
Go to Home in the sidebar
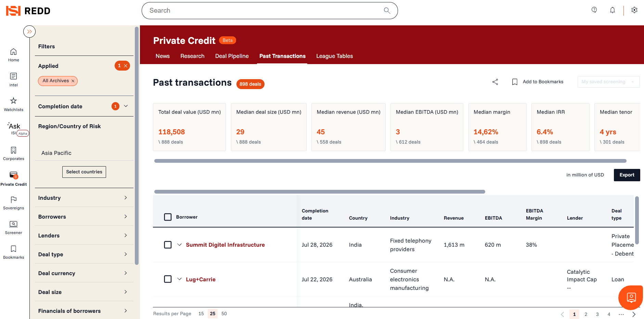pos(14,55)
